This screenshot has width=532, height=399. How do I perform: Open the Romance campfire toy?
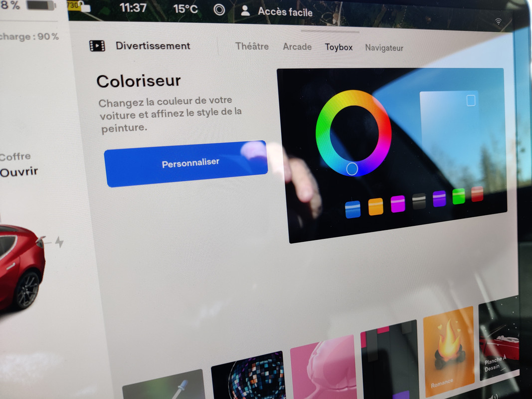[449, 351]
